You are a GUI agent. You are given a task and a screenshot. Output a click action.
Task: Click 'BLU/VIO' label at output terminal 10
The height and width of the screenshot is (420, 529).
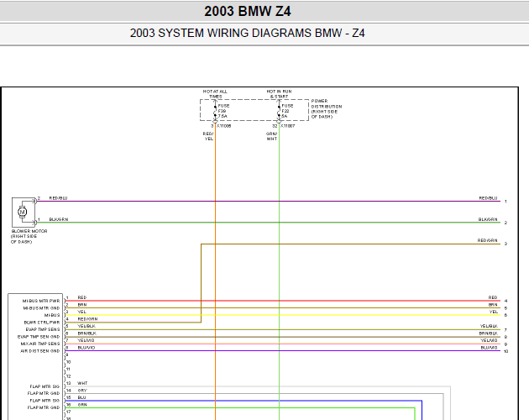click(489, 348)
